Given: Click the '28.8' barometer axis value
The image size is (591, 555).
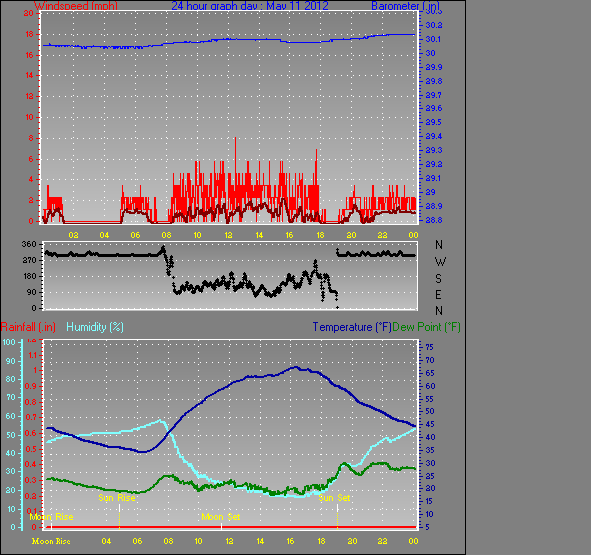Looking at the screenshot, I should [x=434, y=220].
